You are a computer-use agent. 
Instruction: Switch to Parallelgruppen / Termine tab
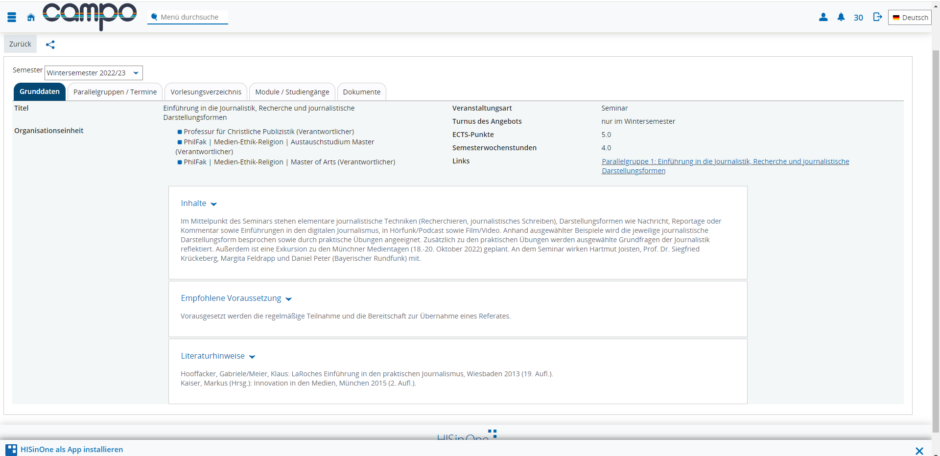pos(115,92)
